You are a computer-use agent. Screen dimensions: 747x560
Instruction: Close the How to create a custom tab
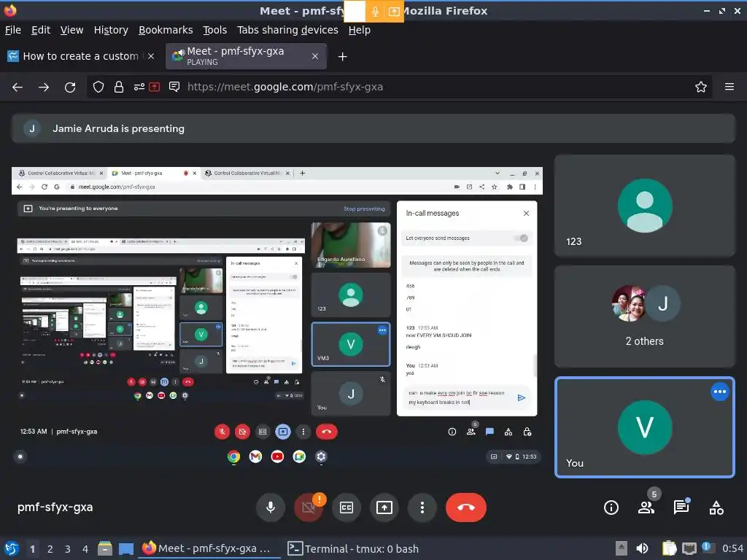(x=150, y=56)
